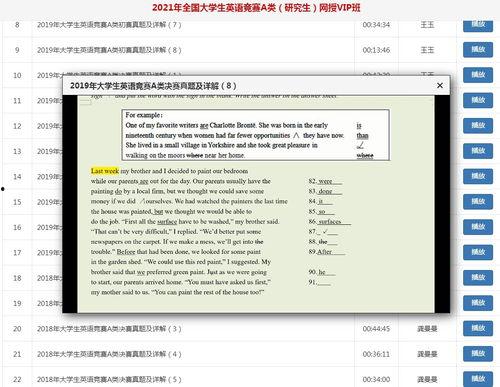Click row number 17 cell

[17, 253]
